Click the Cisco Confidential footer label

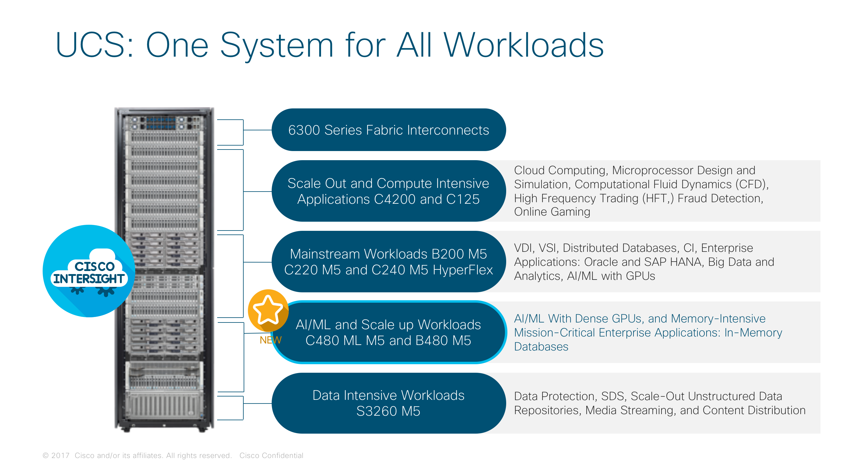(271, 455)
